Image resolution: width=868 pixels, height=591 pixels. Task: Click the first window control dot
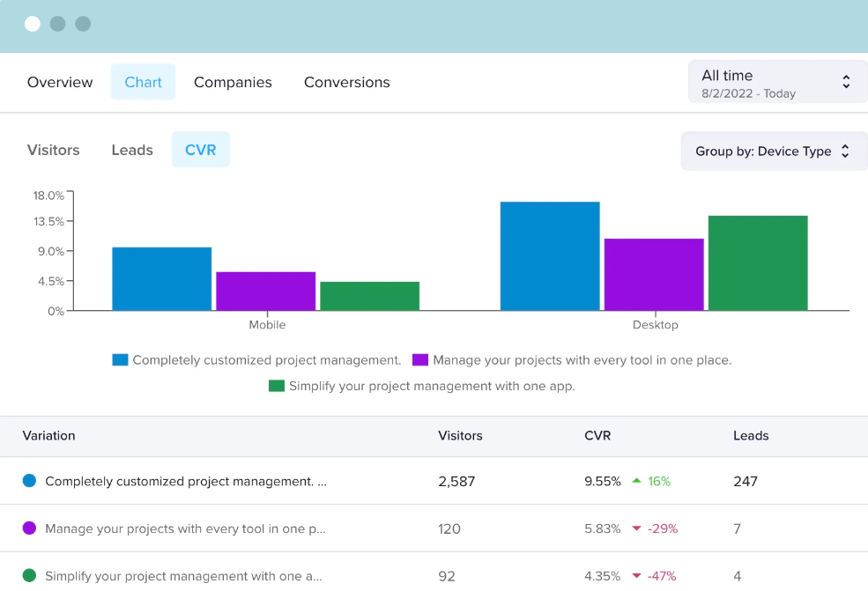pyautogui.click(x=33, y=24)
